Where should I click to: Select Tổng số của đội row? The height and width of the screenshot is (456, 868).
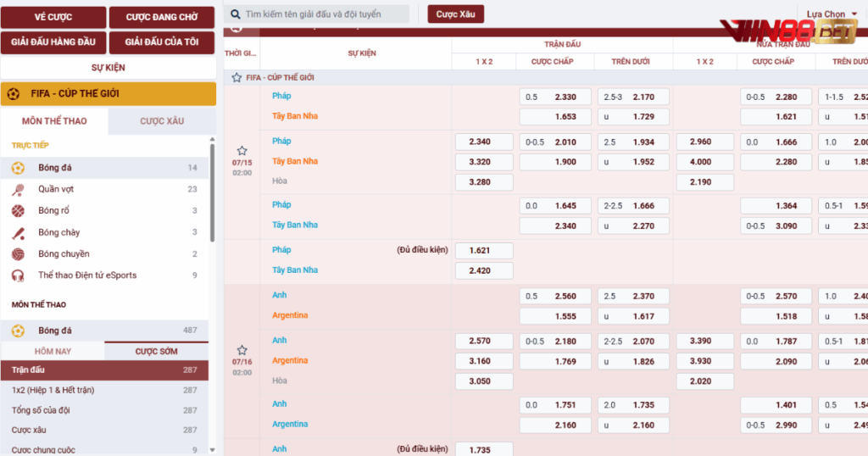(104, 410)
